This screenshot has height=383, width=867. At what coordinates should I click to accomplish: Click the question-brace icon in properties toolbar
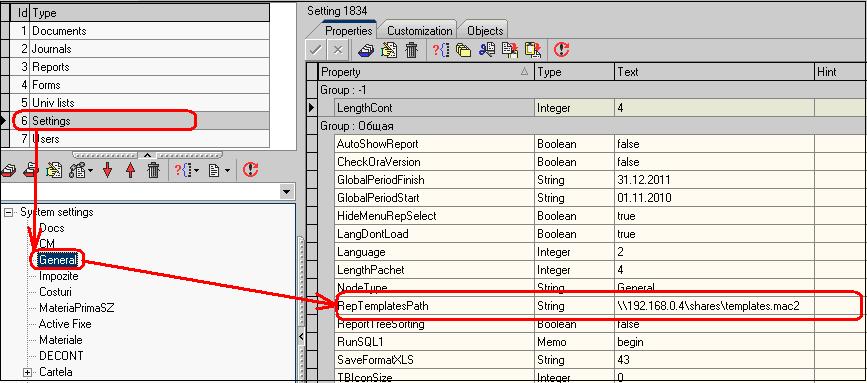440,50
